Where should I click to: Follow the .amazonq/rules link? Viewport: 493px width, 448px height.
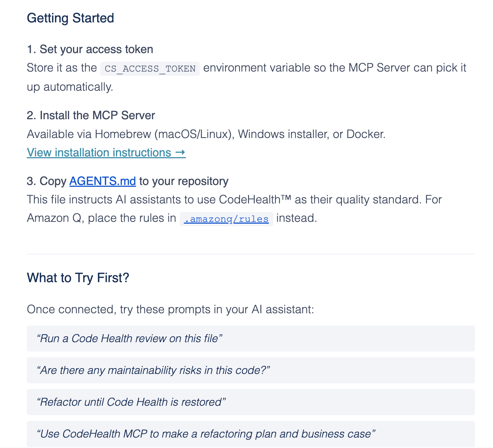[x=226, y=219]
